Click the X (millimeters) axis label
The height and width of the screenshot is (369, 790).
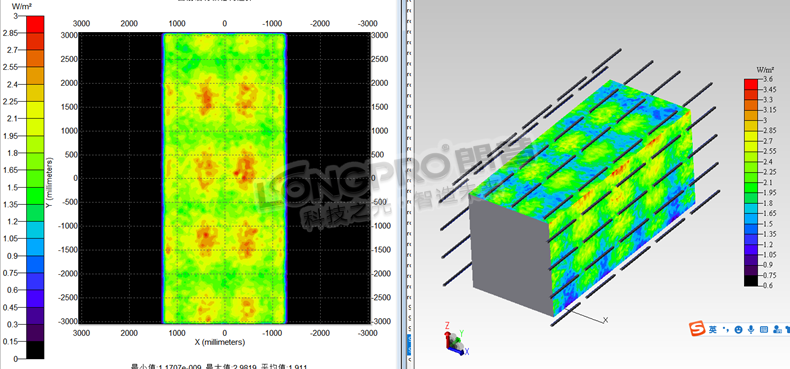[220, 342]
